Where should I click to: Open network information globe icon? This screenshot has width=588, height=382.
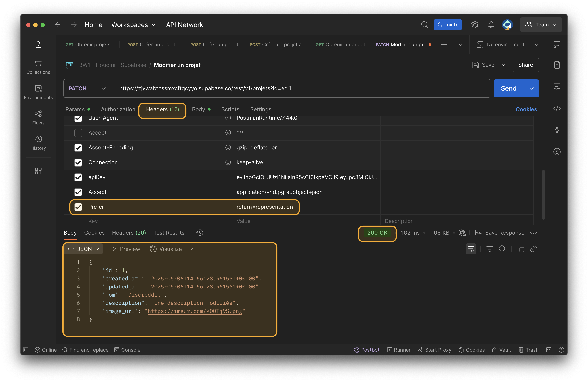[x=462, y=233]
